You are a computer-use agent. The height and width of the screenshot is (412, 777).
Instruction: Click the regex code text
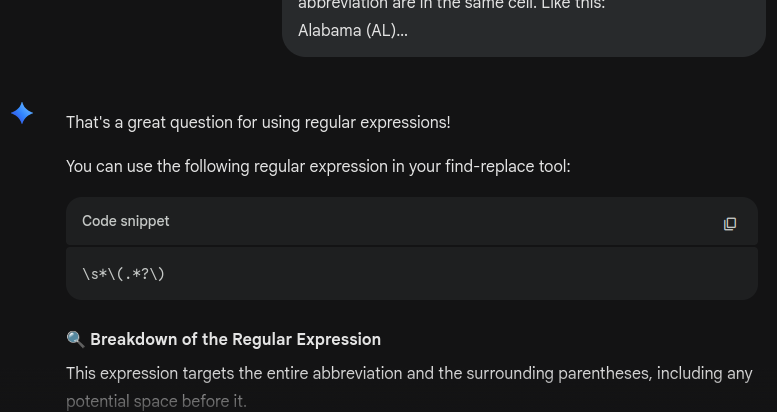pos(123,273)
